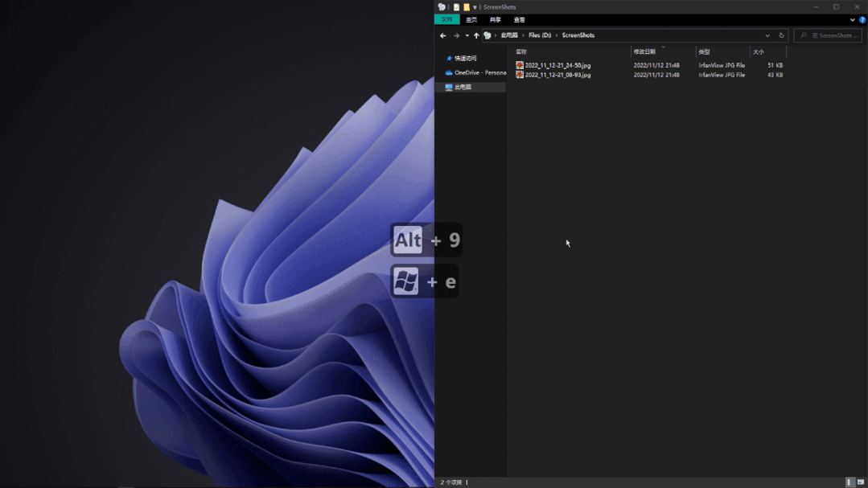Go up one folder level
The width and height of the screenshot is (868, 488).
476,35
